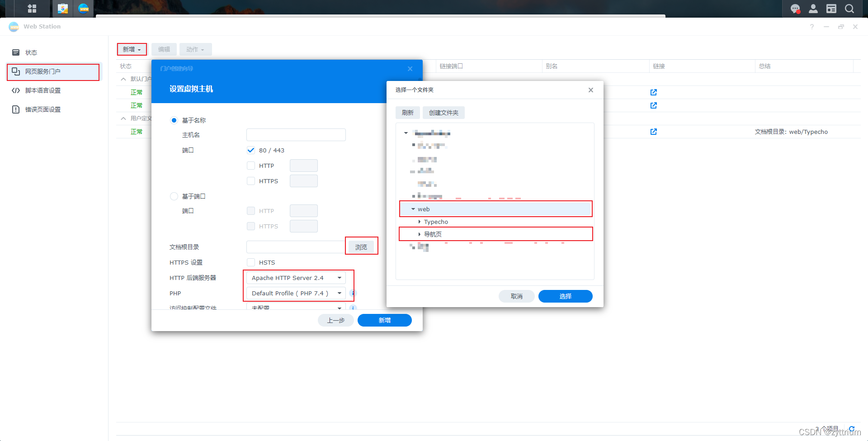Screen dimensions: 868x441
Task: Click the 链接端口 column header
Action: [x=488, y=66]
